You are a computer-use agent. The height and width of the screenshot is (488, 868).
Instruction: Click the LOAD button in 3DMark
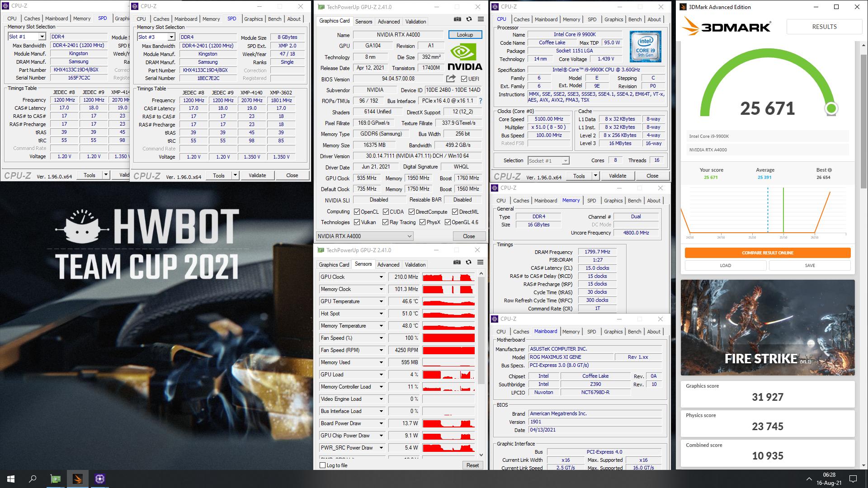(725, 266)
